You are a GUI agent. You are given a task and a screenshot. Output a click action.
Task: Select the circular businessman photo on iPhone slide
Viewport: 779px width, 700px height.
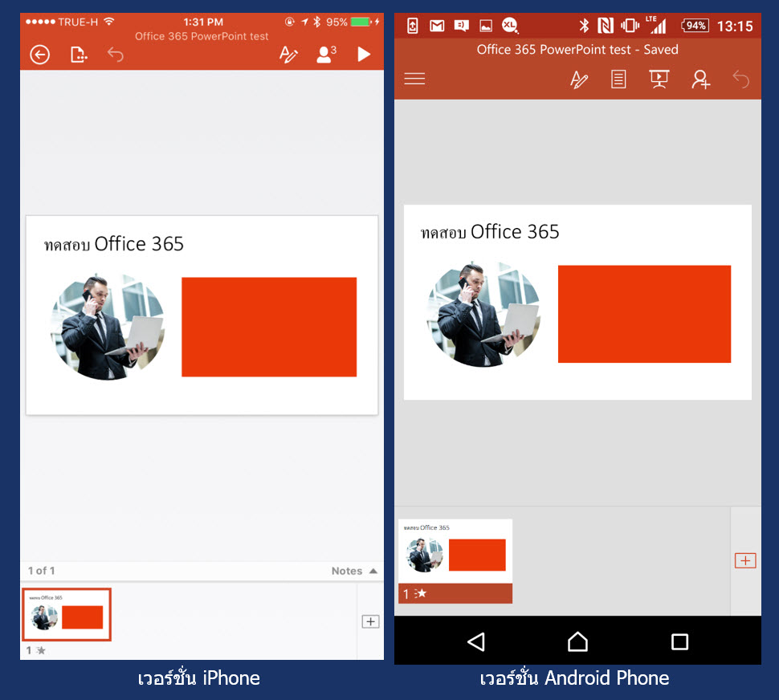pyautogui.click(x=108, y=328)
